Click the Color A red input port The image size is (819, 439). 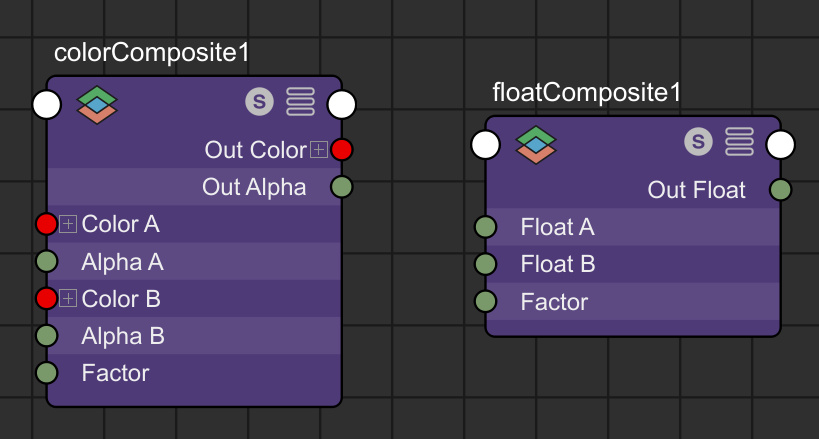coord(46,224)
